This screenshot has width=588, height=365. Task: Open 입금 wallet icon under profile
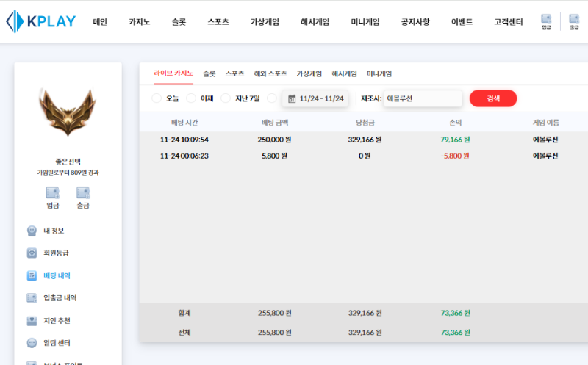click(52, 193)
